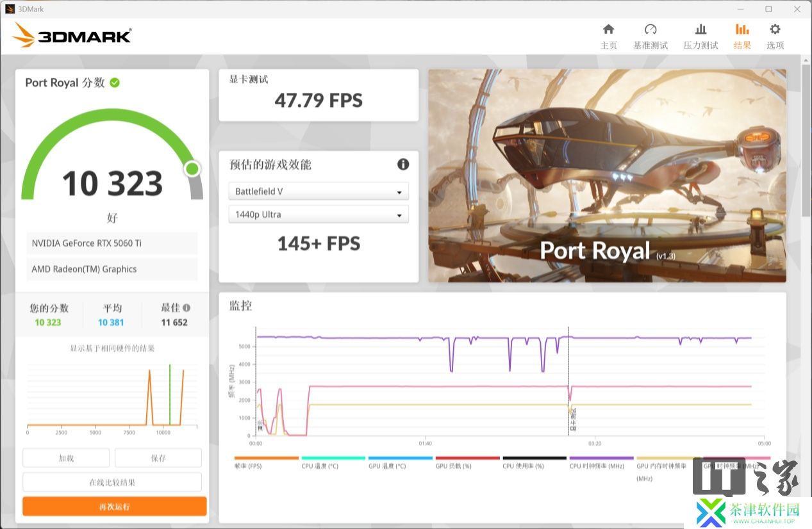812x529 pixels.
Task: Click the info icon next to 最佳
Action: [186, 307]
